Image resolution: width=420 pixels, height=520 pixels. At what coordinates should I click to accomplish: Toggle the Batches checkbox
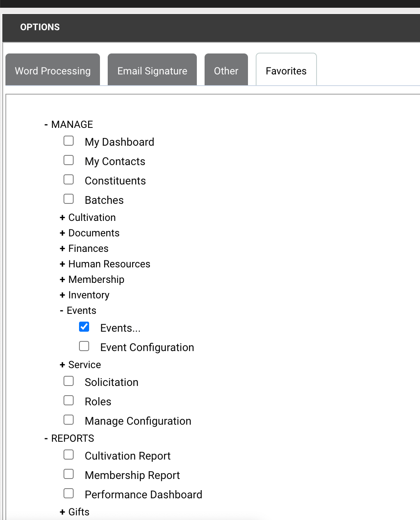point(69,199)
